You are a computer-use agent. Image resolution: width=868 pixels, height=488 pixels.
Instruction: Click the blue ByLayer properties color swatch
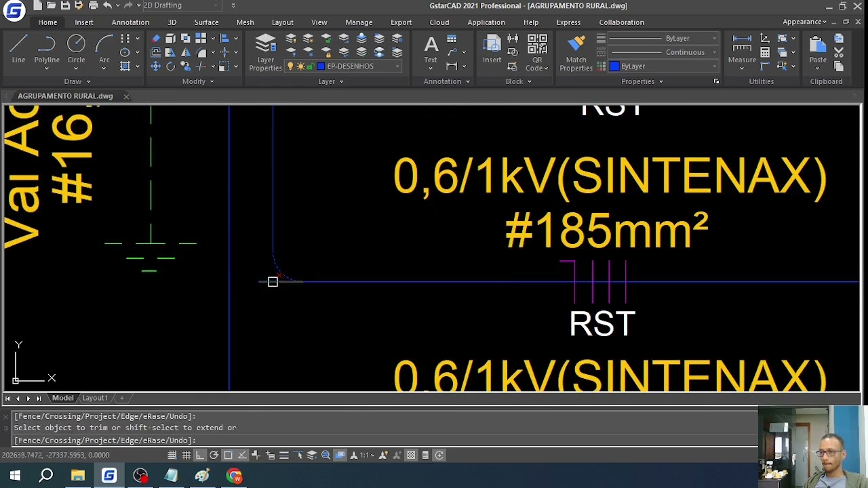614,66
